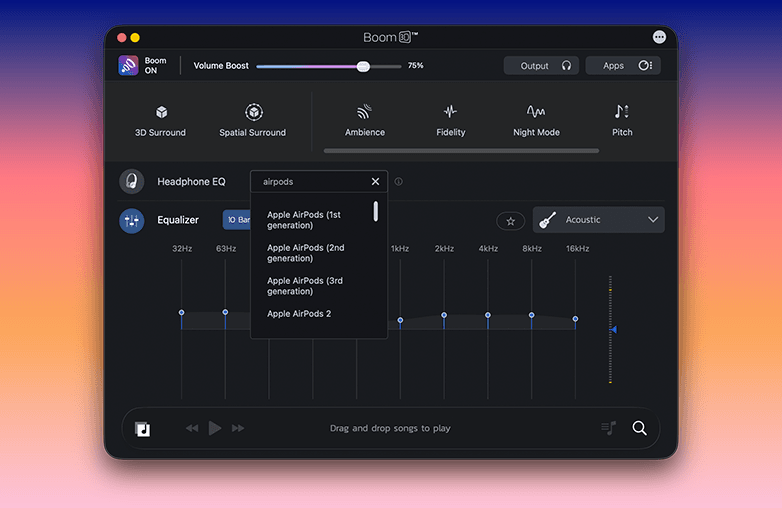782x508 pixels.
Task: Activate Night Mode effect
Action: click(536, 121)
